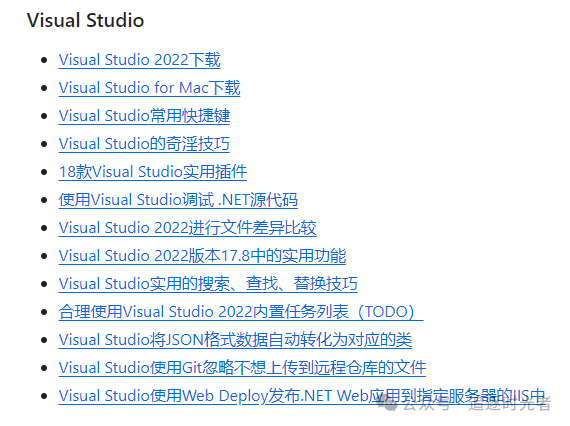Click the Visual Studio常用快捷键 link
This screenshot has height=426, width=570.
coord(144,116)
